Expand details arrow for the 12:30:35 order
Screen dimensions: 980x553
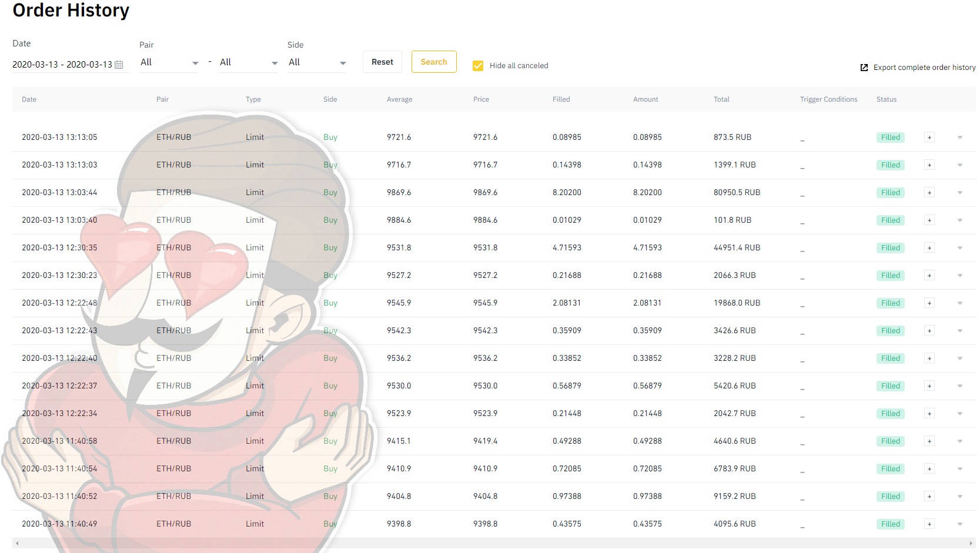[x=960, y=248]
